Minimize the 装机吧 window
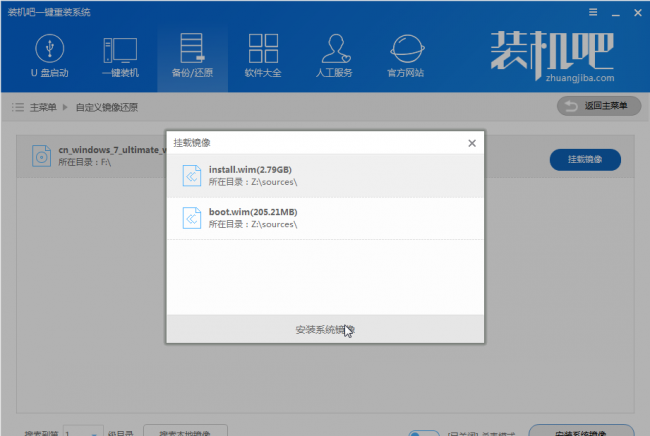Screen dimensions: 650x436 pos(616,13)
